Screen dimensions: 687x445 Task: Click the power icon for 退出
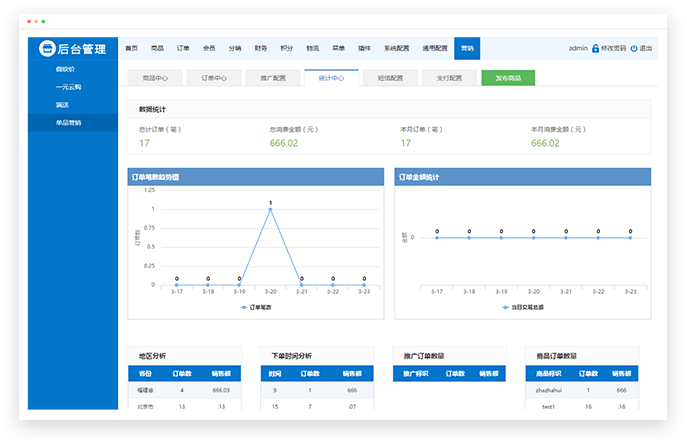634,48
